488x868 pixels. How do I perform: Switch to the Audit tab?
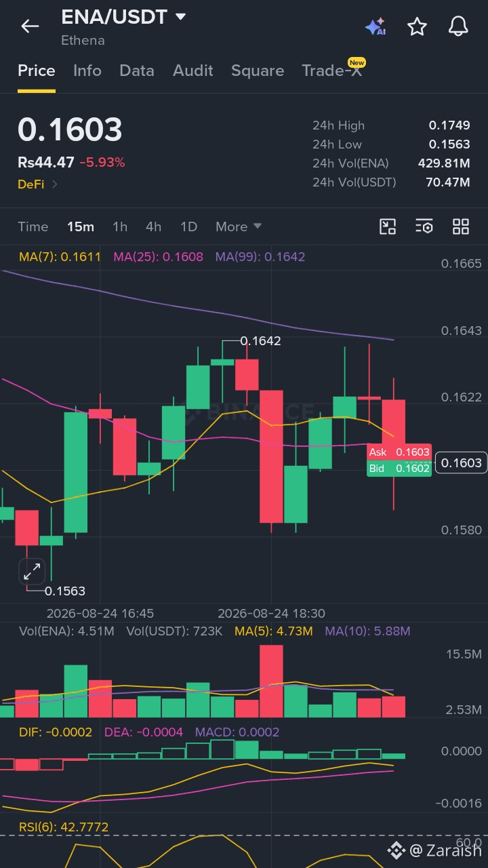click(x=193, y=71)
